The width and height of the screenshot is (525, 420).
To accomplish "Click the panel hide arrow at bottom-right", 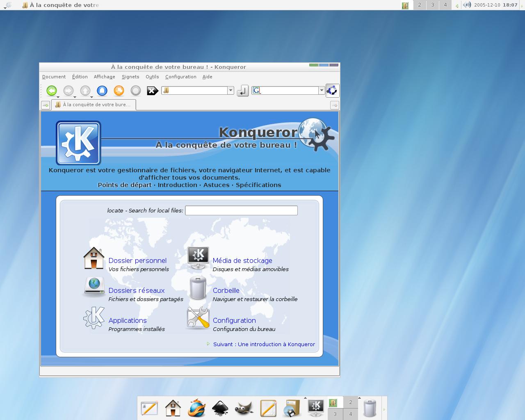I will (384, 409).
